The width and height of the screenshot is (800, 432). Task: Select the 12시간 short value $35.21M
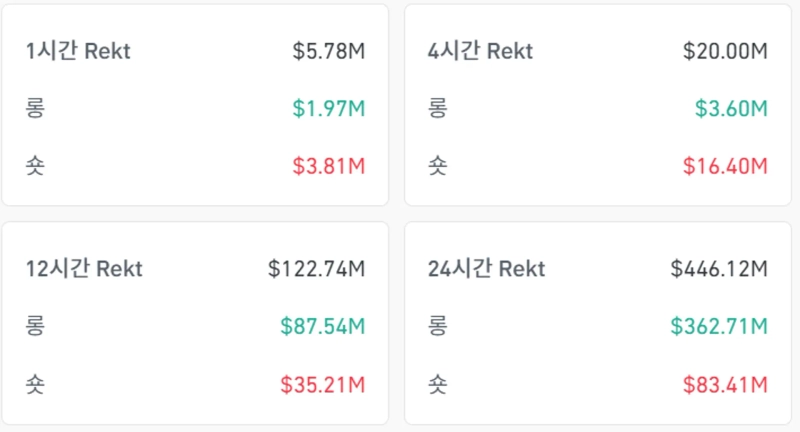[322, 384]
